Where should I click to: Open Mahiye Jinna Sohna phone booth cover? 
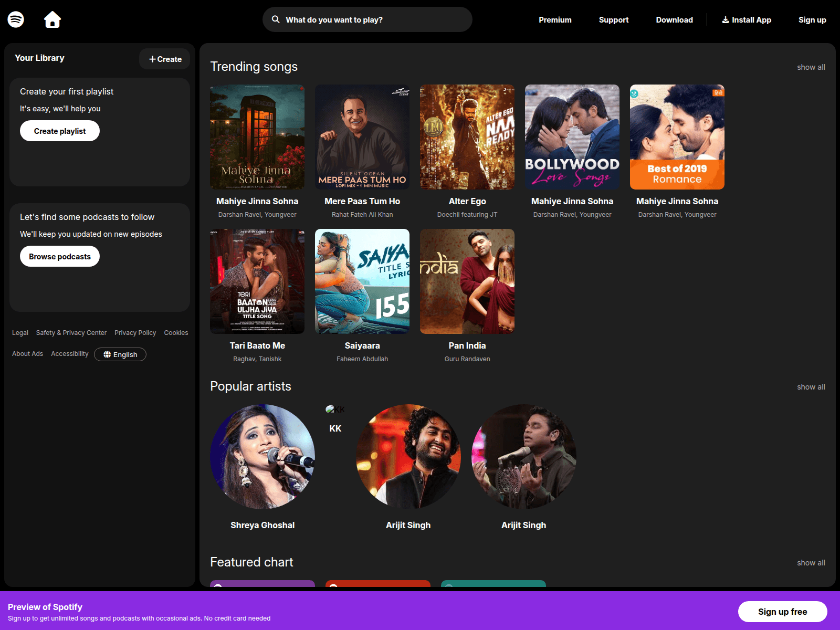click(x=257, y=137)
